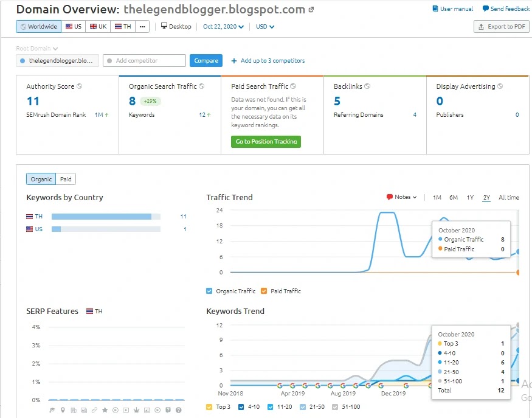The height and width of the screenshot is (418, 532).
Task: Select the Top stories newspaper SERP icon
Action: pyautogui.click(x=74, y=410)
